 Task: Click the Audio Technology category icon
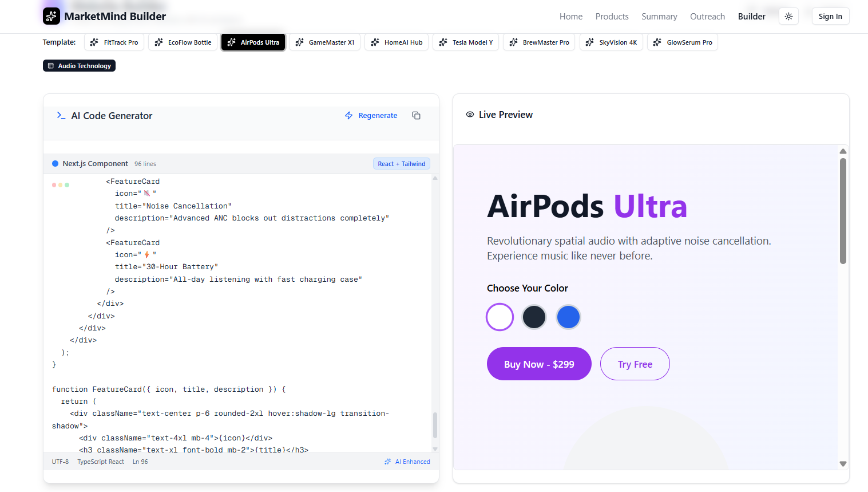tap(51, 66)
